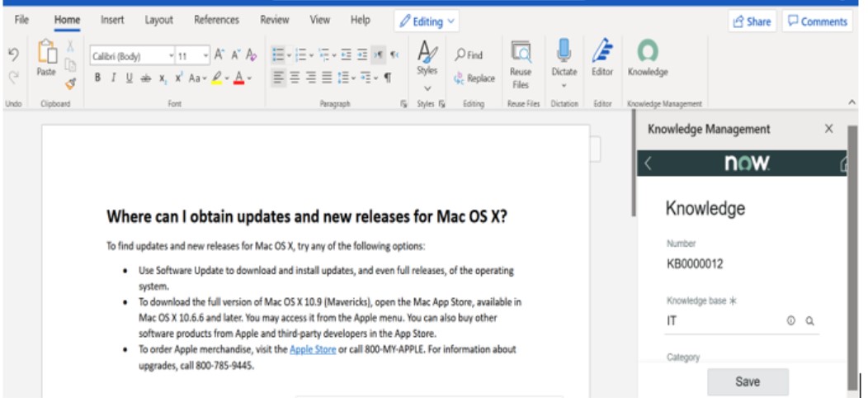Viewport: 868px width, 398px height.
Task: Toggle bold formatting
Action: pos(97,78)
